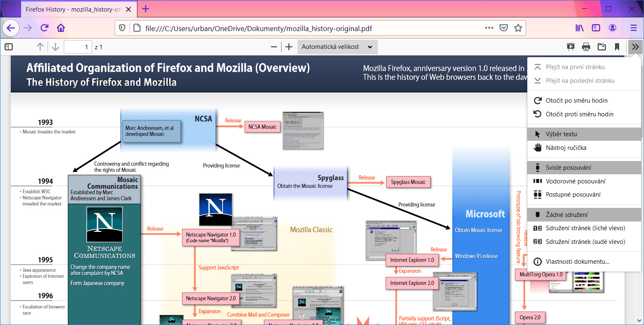Choose Otočit po směru hodin

pyautogui.click(x=584, y=101)
